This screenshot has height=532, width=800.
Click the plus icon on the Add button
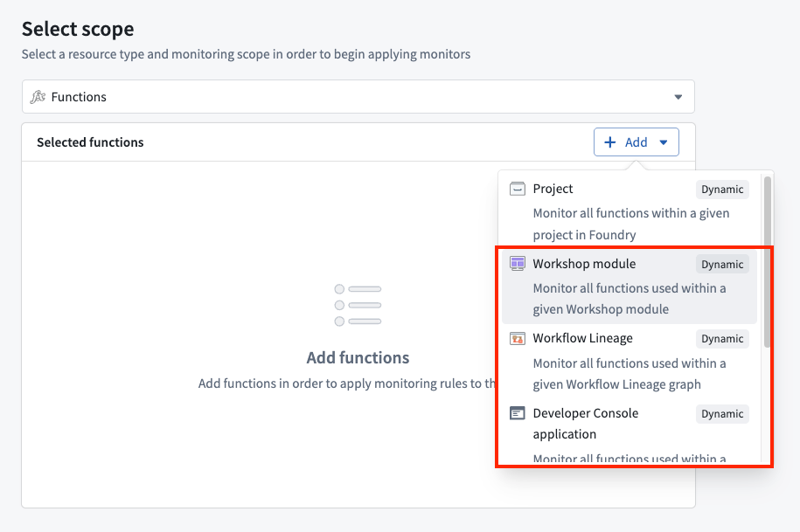pyautogui.click(x=610, y=142)
